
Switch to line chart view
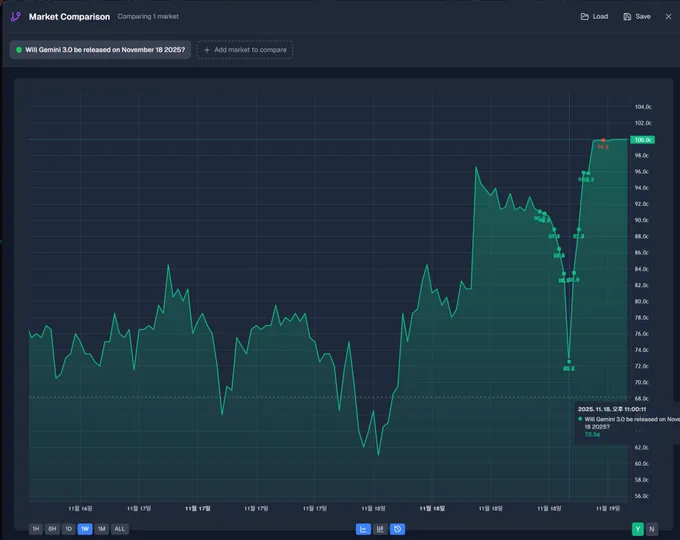click(363, 529)
